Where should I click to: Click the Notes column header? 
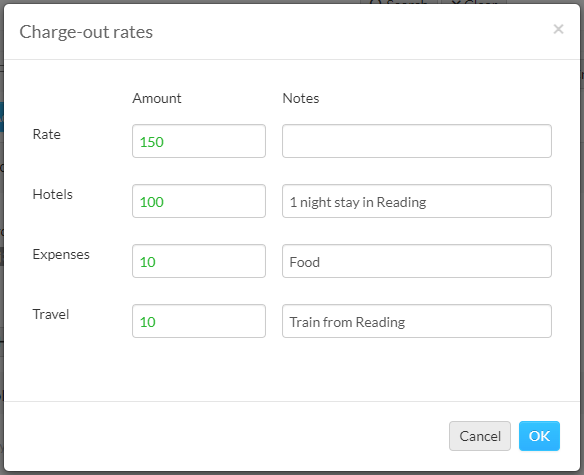[x=301, y=98]
